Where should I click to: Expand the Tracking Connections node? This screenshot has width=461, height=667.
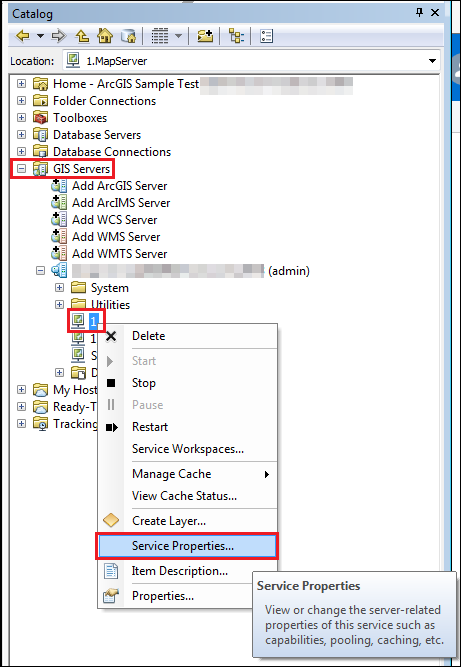(x=21, y=424)
